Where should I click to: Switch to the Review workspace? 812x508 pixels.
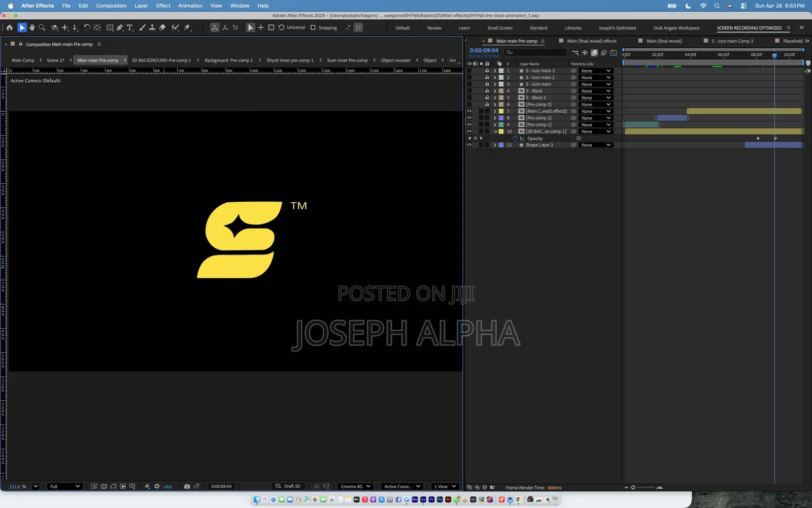(x=434, y=28)
